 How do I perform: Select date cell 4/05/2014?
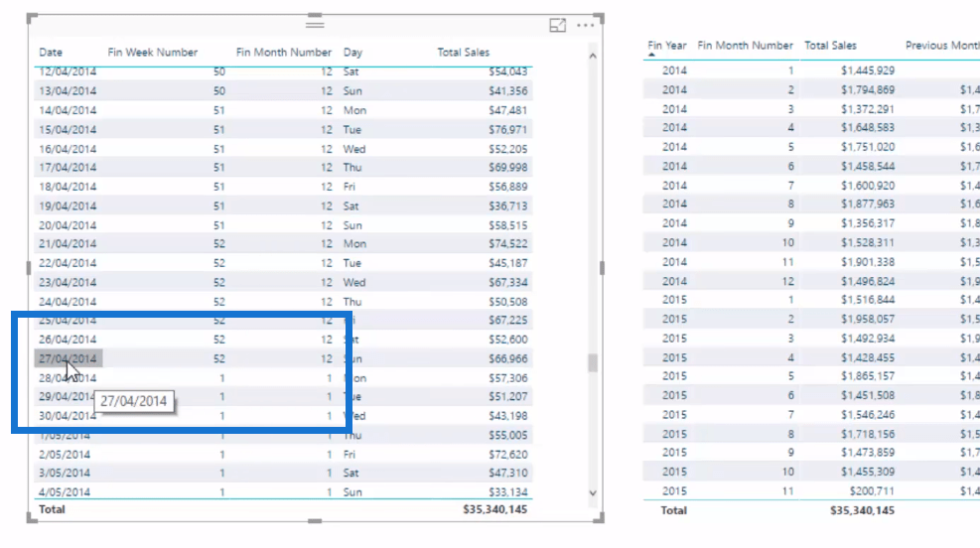point(65,492)
